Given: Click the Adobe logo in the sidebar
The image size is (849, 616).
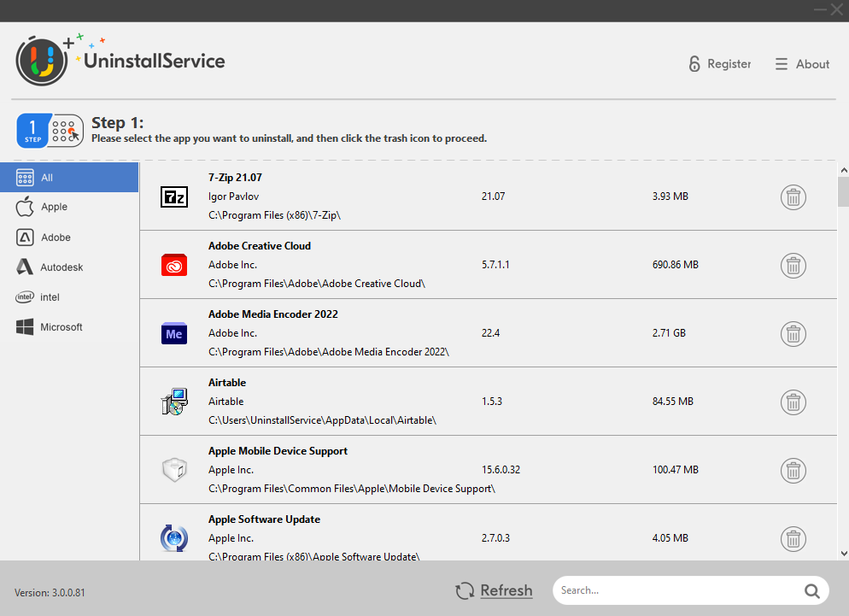Looking at the screenshot, I should click(x=25, y=238).
